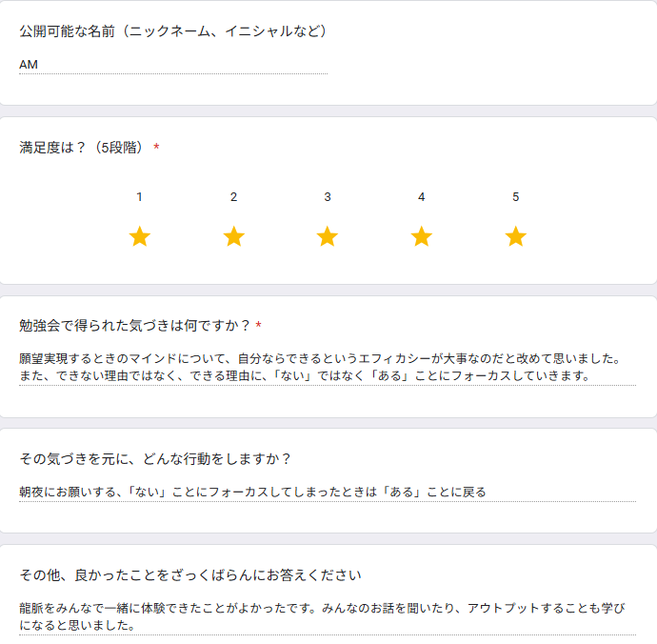Click the answer field about 願望実現 mindset
This screenshot has height=644, width=657.
(x=328, y=368)
